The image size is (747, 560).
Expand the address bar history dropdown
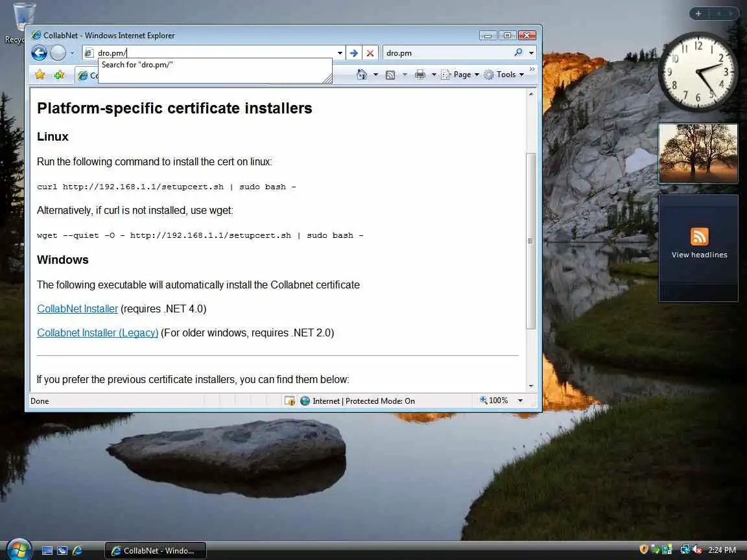click(340, 53)
